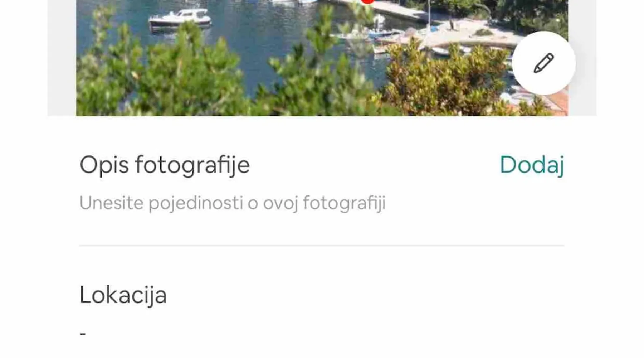Tap Dodaj to add photo description
Screen dimensions: 644x358
(x=532, y=165)
